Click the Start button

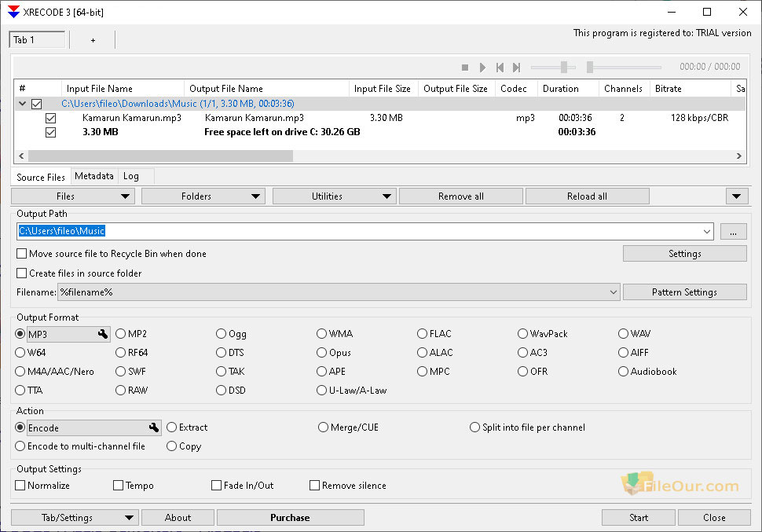(x=639, y=517)
